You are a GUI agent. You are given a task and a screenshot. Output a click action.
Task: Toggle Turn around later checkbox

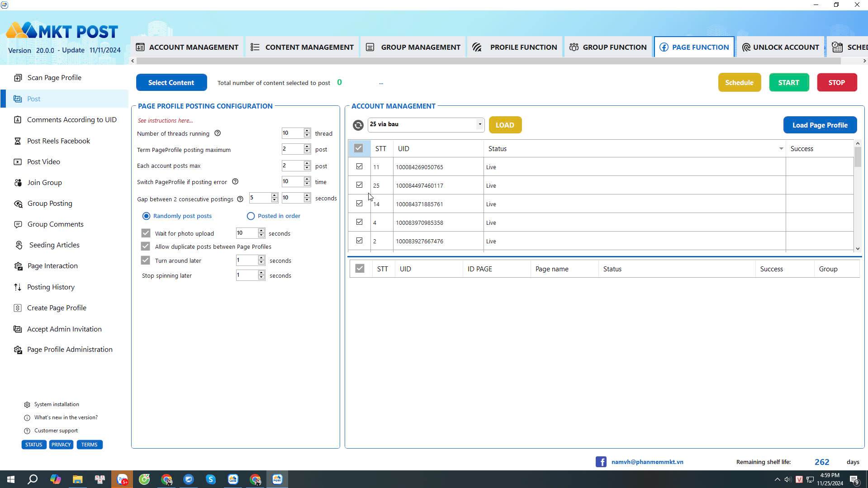(x=145, y=261)
